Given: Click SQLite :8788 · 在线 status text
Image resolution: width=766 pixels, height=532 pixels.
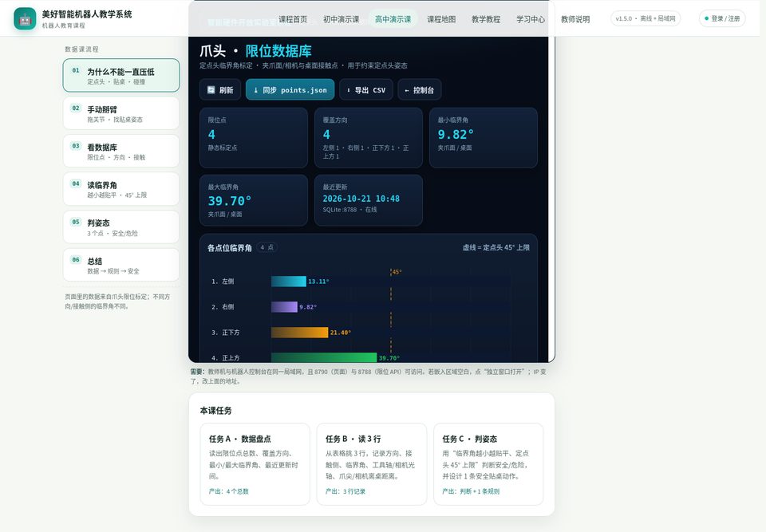Looking at the screenshot, I should coord(349,210).
